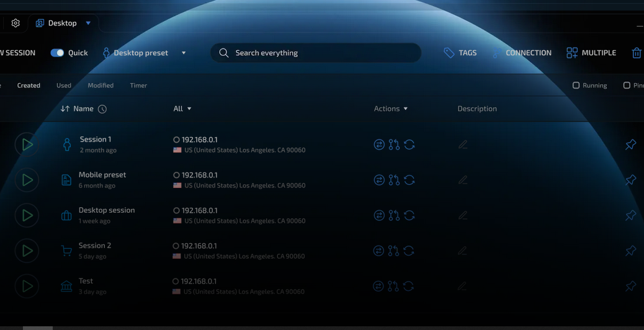Start Session 1 with play button

tap(27, 145)
